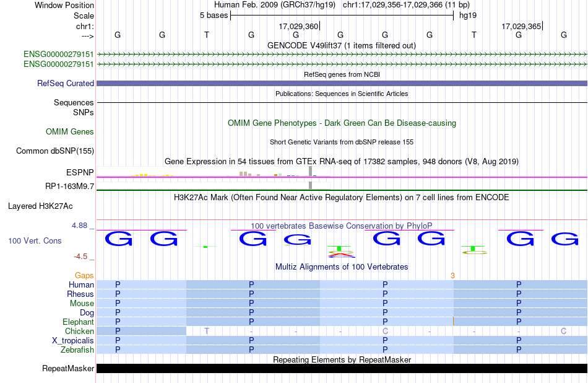Select the purple RefSeq Curated gene bar

click(x=342, y=84)
